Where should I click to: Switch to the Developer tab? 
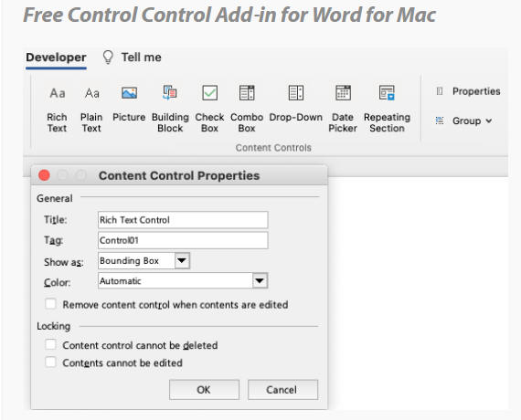(x=56, y=58)
